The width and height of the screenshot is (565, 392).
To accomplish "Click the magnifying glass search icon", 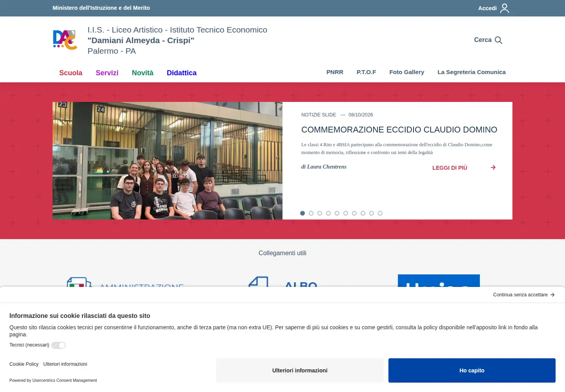I will [x=498, y=40].
